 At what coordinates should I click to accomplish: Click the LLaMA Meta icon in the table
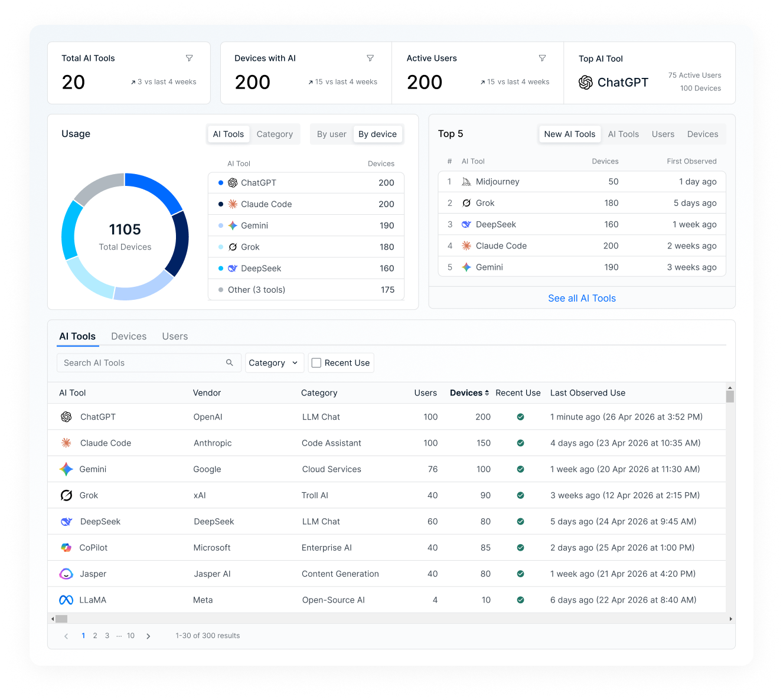click(x=66, y=600)
